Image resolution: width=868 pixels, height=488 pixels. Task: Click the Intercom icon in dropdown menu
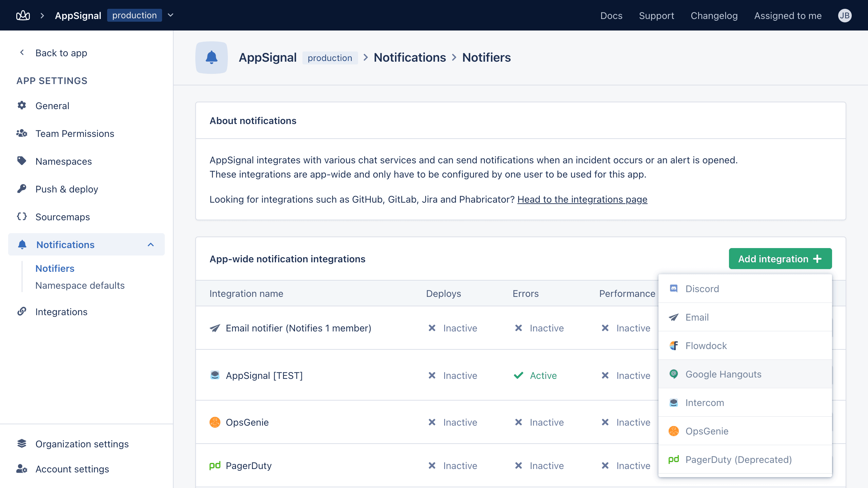pos(674,403)
